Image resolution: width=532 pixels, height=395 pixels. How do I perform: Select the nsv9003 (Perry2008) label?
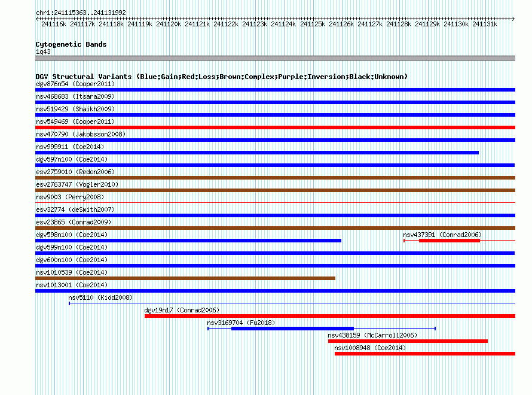pyautogui.click(x=70, y=197)
